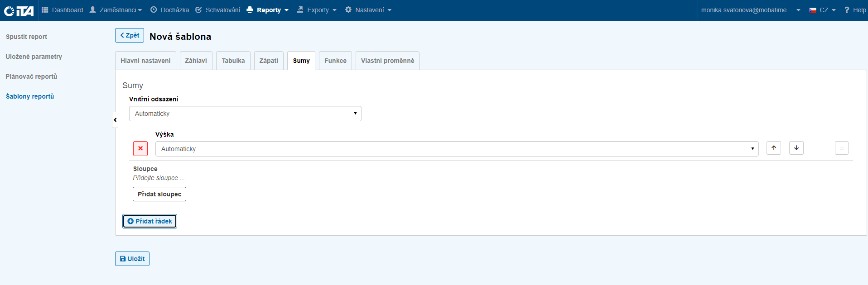Viewport: 868px width, 285px height.
Task: Move the row up with the up arrow
Action: pos(773,148)
